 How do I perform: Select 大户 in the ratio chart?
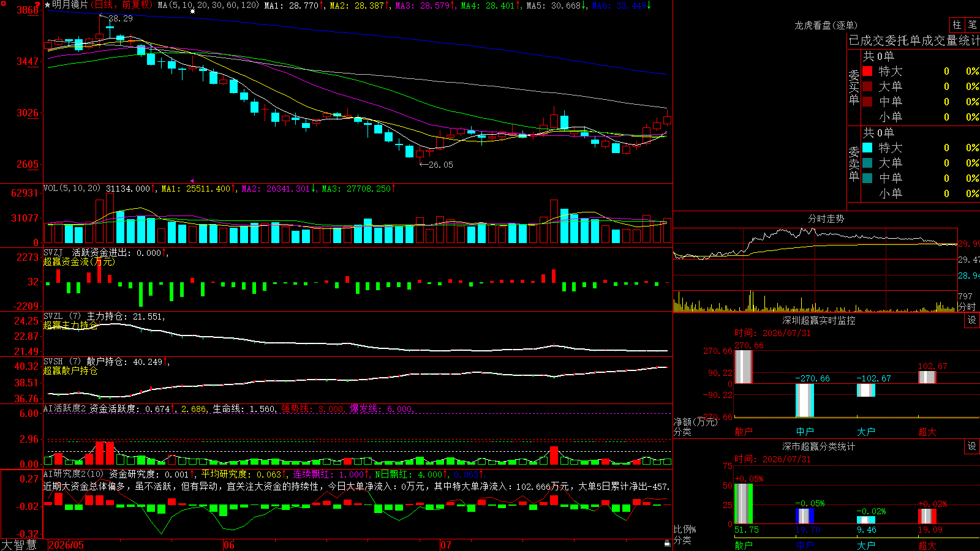pos(866,545)
